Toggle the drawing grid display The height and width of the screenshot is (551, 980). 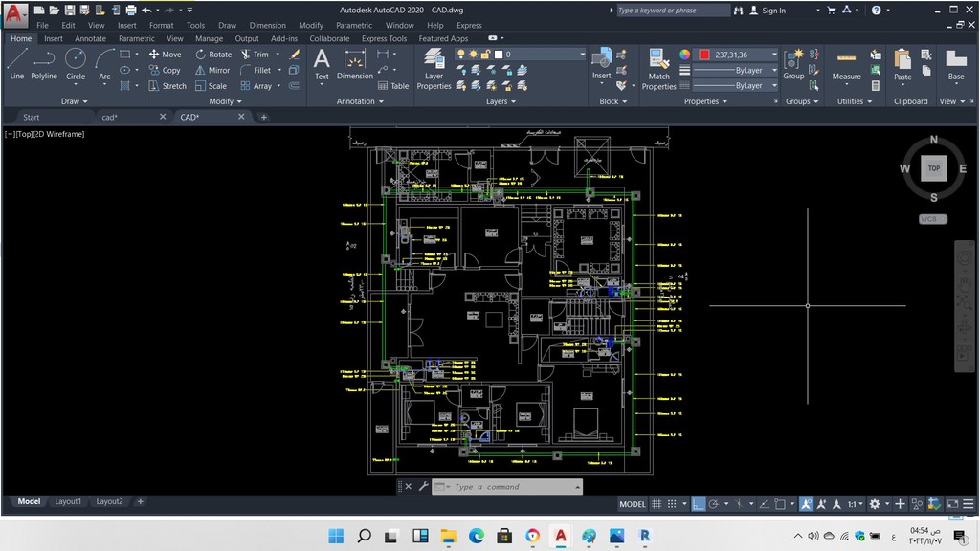(x=657, y=503)
